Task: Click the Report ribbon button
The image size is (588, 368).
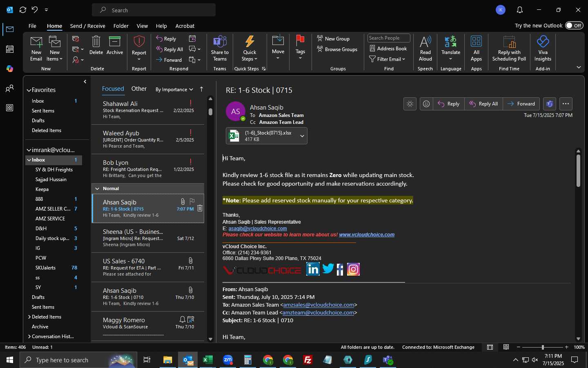Action: (x=139, y=48)
